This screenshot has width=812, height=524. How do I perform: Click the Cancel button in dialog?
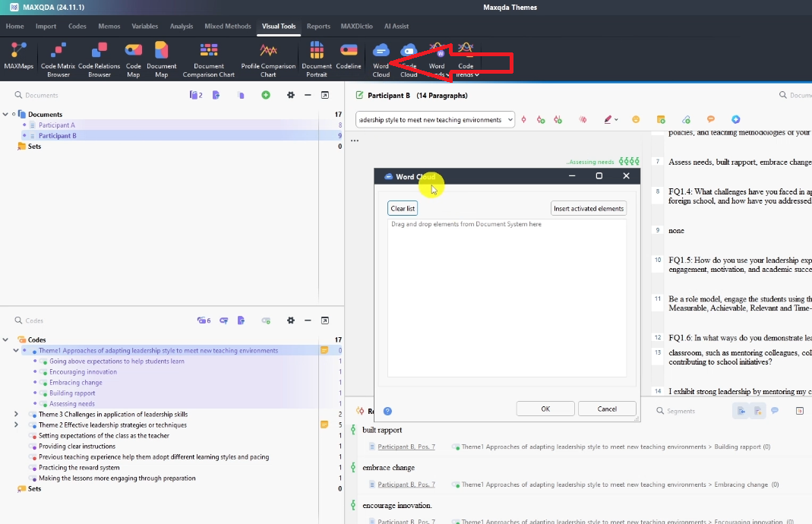[607, 409]
